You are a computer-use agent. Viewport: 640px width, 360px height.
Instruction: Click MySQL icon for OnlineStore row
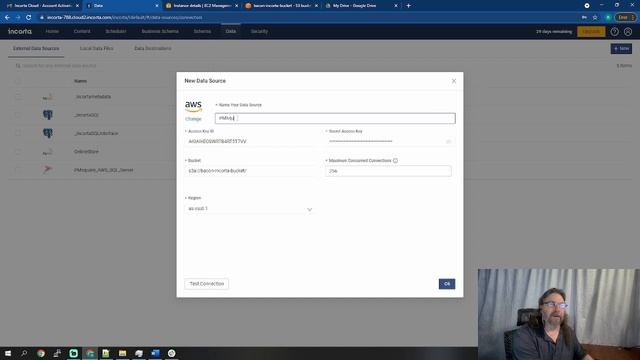coord(48,151)
